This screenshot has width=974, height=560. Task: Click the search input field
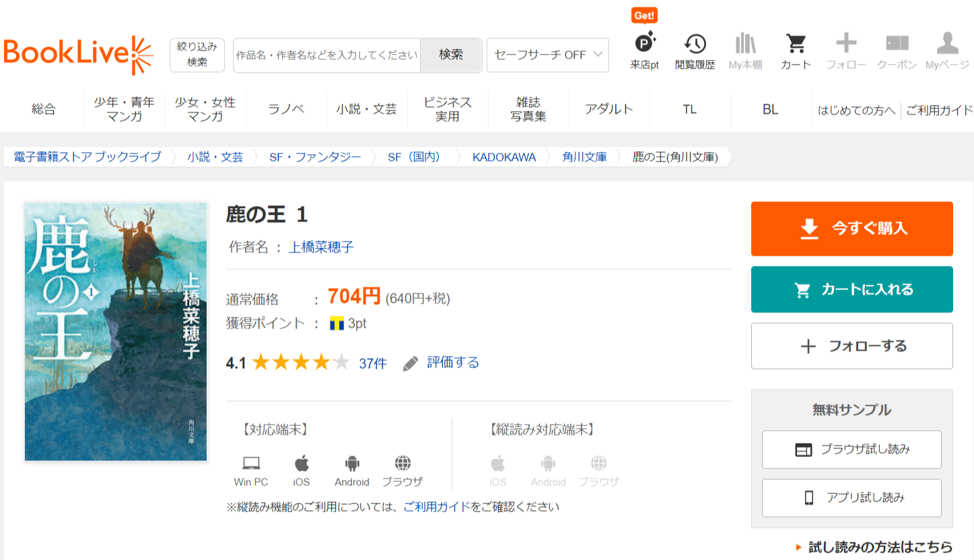(x=326, y=55)
